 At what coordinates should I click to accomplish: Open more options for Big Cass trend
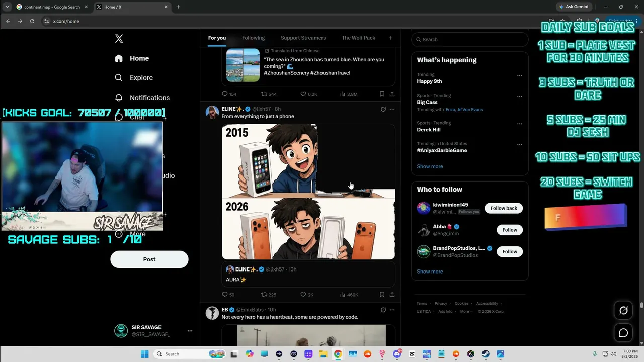pyautogui.click(x=519, y=96)
